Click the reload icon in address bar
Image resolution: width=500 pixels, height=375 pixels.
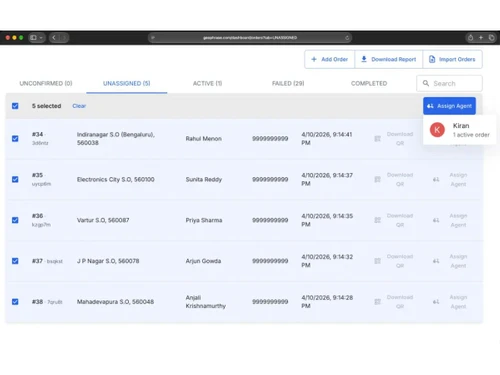[347, 38]
